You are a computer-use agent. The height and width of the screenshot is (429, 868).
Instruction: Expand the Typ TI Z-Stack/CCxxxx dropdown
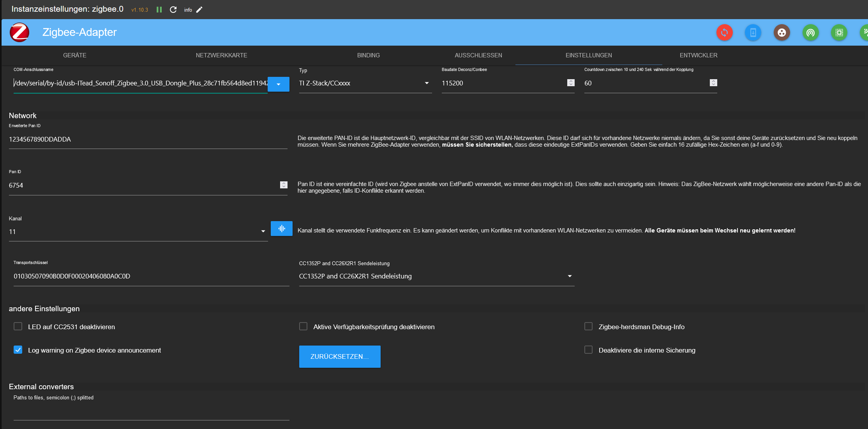tap(427, 83)
